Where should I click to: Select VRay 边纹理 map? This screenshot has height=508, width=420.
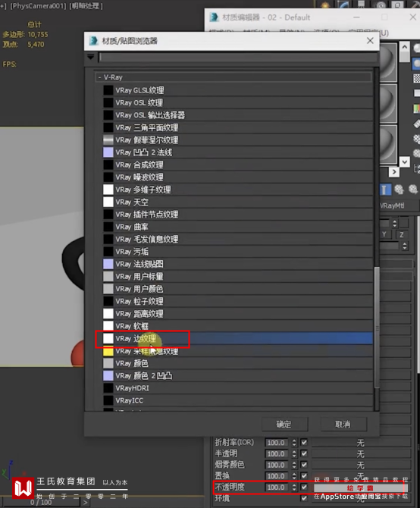237,339
